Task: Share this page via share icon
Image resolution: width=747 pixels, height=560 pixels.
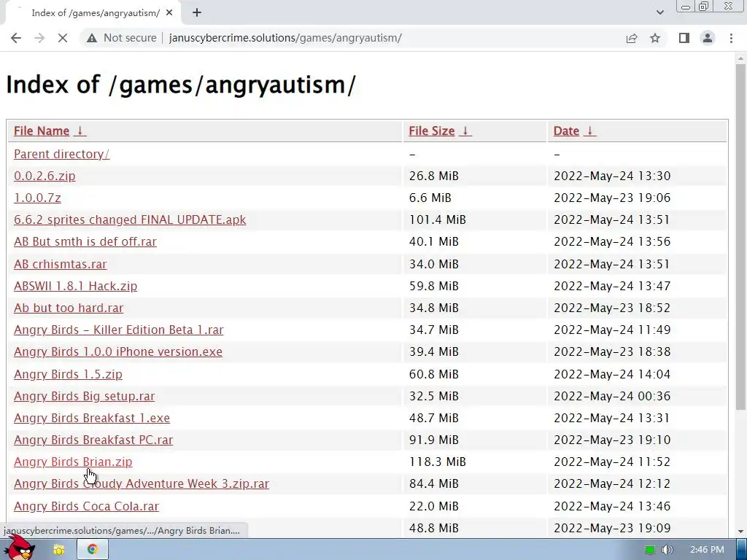Action: coord(632,38)
